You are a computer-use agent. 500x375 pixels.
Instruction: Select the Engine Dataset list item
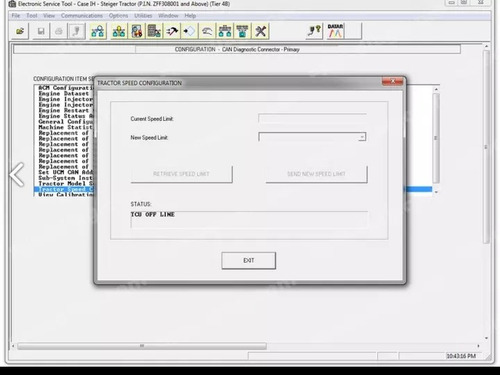point(66,94)
